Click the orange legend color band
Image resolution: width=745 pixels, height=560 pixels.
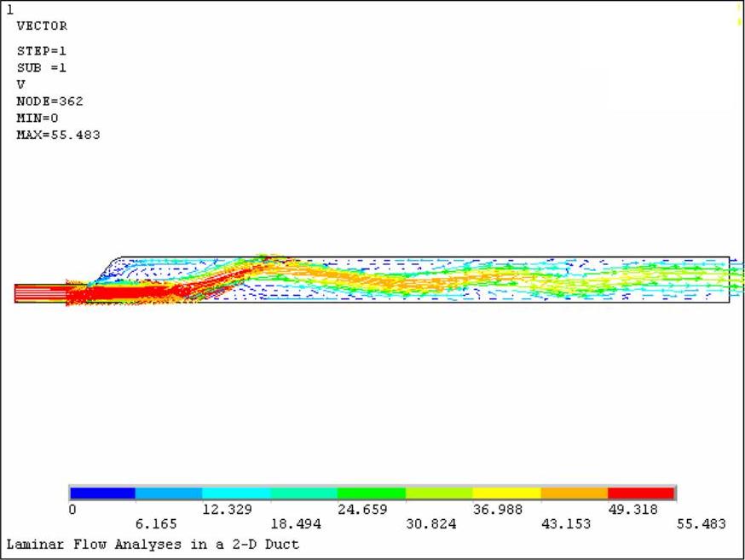tap(575, 494)
